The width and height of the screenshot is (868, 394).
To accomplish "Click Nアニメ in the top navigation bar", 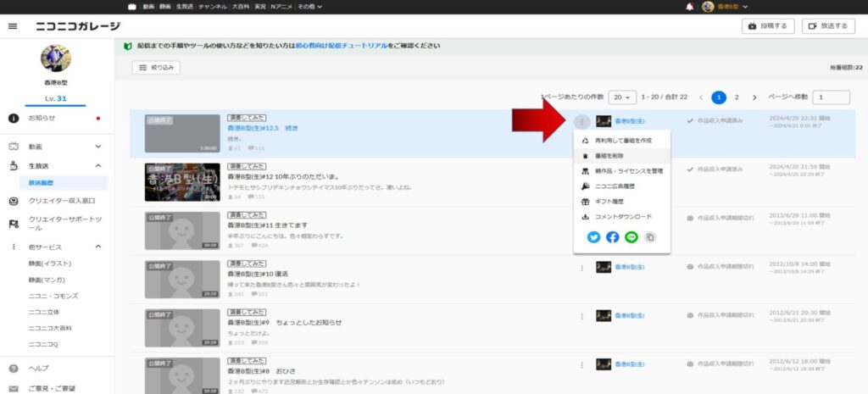I will click(281, 7).
